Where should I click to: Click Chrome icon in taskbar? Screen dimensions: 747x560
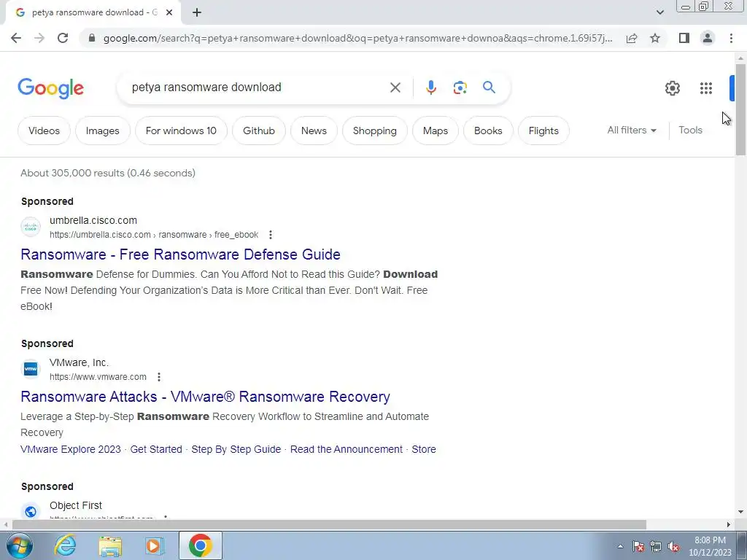(x=200, y=545)
